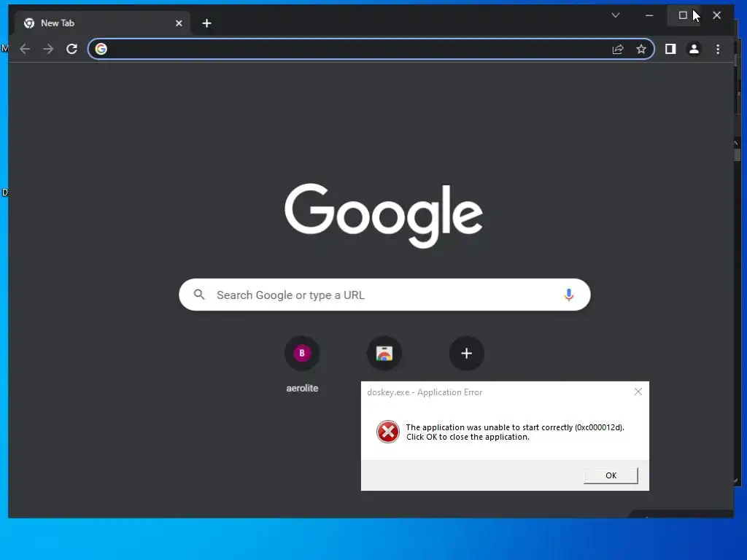Click scrollbar of the window behind Chrome
The width and height of the screenshot is (747, 560).
pyautogui.click(x=738, y=155)
